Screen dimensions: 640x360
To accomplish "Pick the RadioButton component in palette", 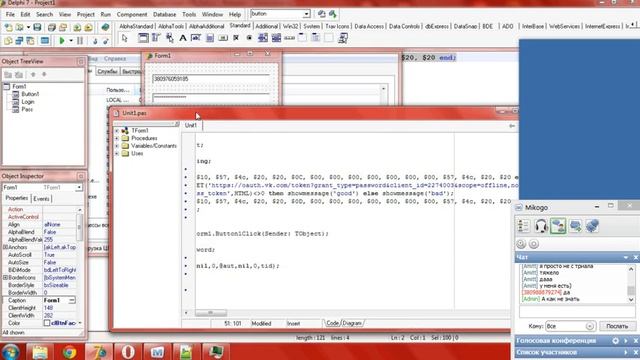I will 249,38.
